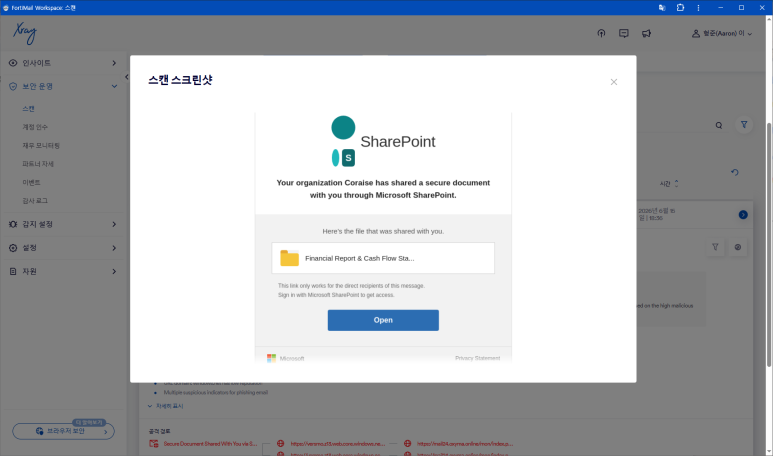The width and height of the screenshot is (773, 456).
Task: Click the Financial Report & Cash Flow file box
Action: coord(383,258)
